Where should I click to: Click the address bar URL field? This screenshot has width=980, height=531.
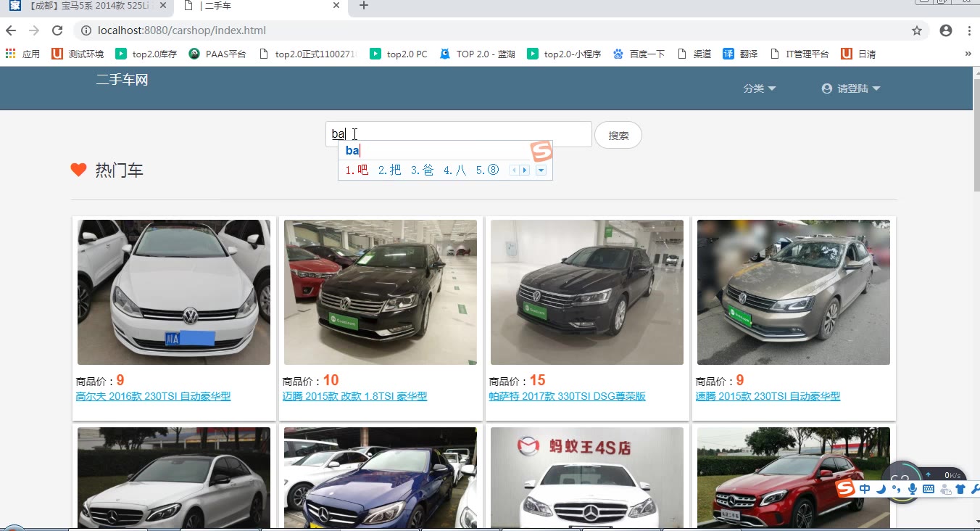click(493, 30)
